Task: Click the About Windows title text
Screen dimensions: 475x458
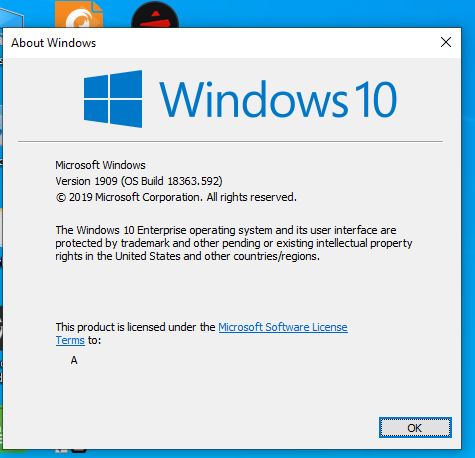Action: [54, 43]
